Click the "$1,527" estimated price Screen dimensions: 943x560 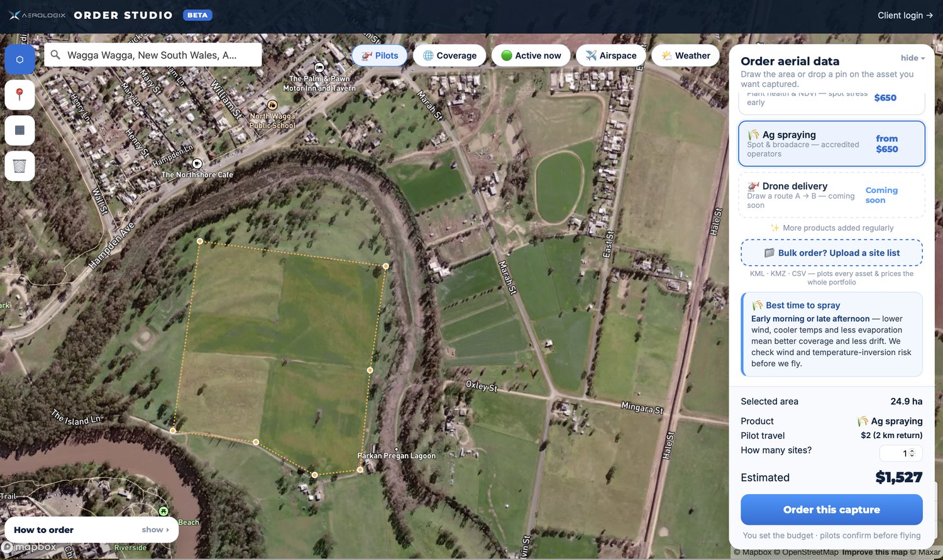(899, 478)
